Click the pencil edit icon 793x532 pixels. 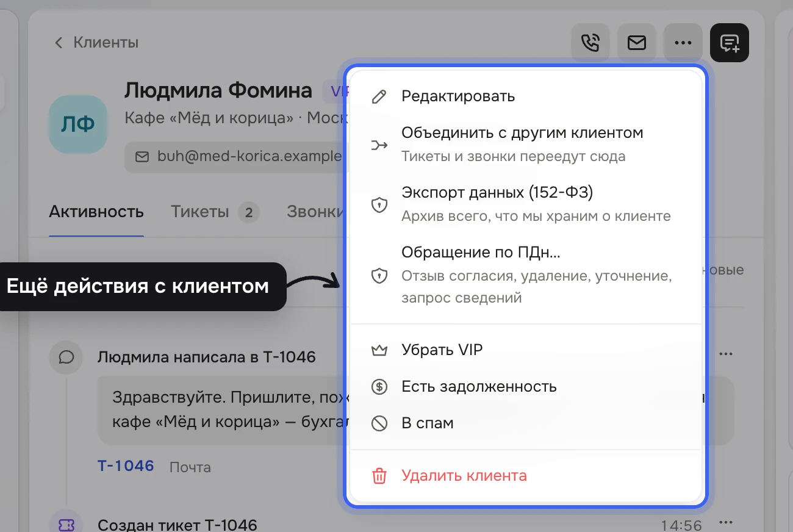(x=379, y=96)
